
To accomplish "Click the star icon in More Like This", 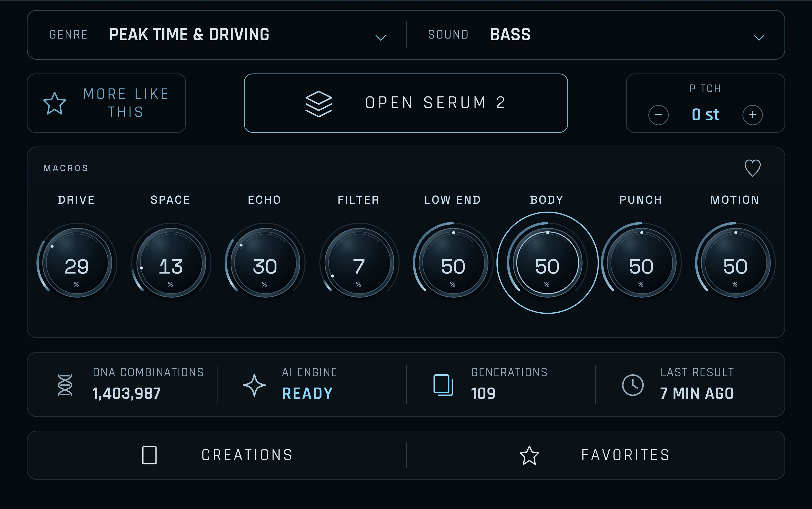I will tap(55, 104).
